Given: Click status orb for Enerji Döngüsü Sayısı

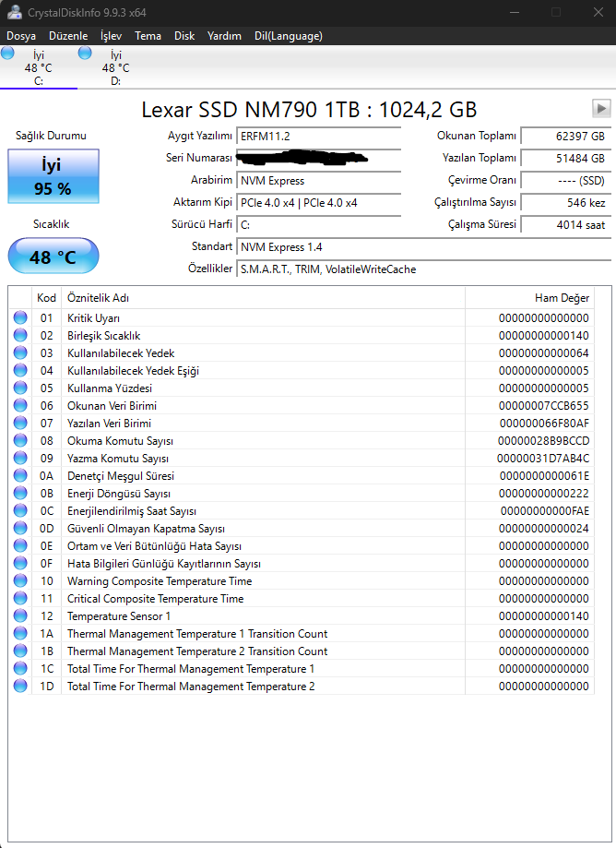Looking at the screenshot, I should 20,494.
